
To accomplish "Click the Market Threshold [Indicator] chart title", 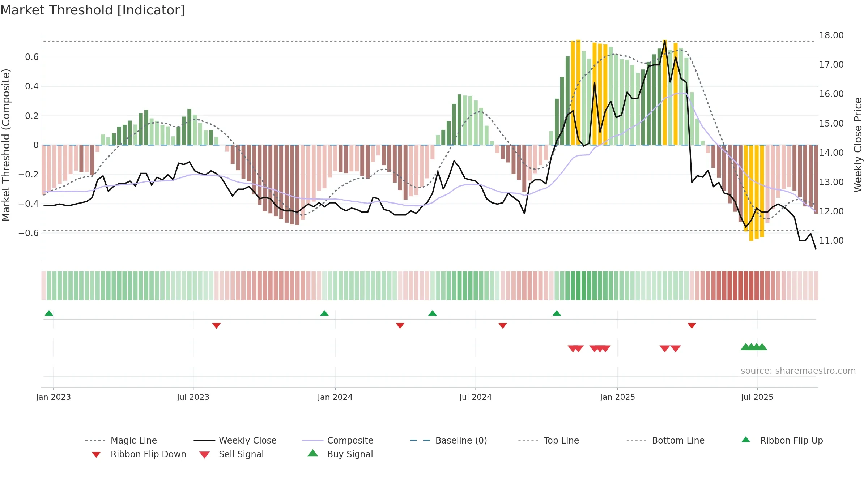I will pyautogui.click(x=93, y=10).
